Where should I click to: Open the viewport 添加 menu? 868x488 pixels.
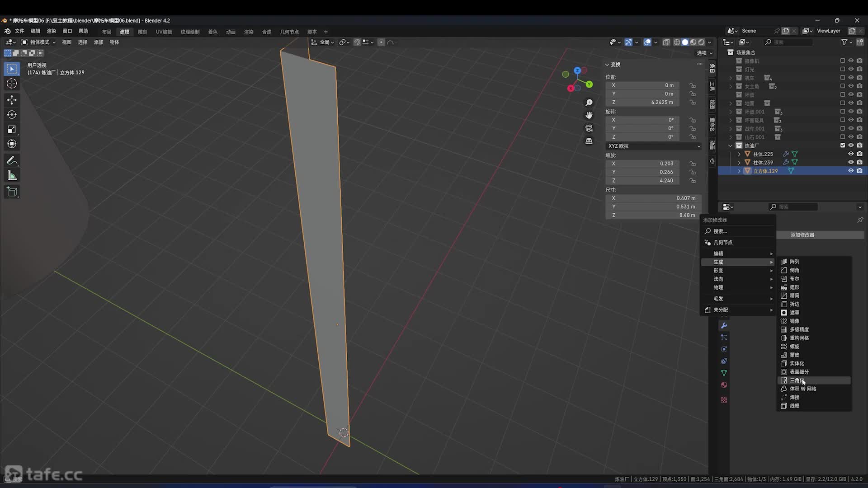(x=99, y=42)
